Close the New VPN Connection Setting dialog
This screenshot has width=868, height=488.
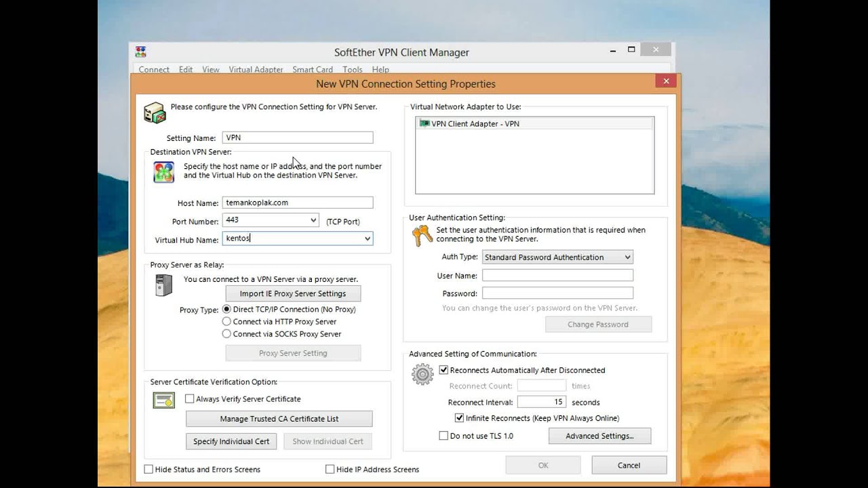click(666, 81)
